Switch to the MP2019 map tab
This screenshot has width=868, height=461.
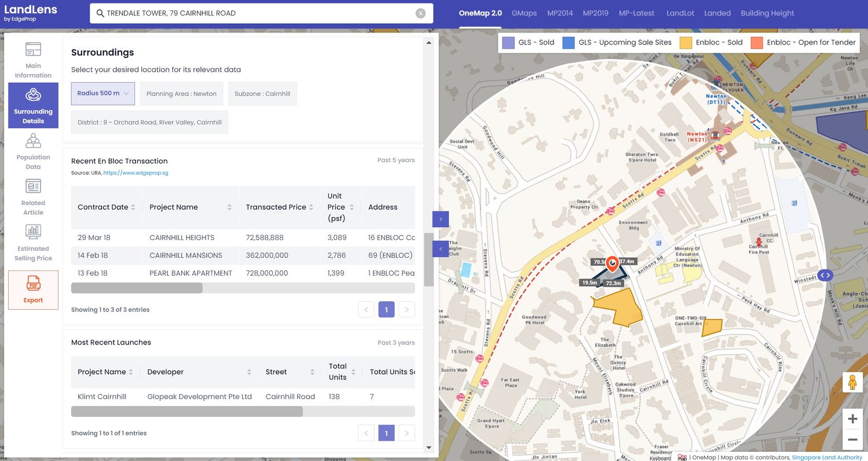coord(595,13)
